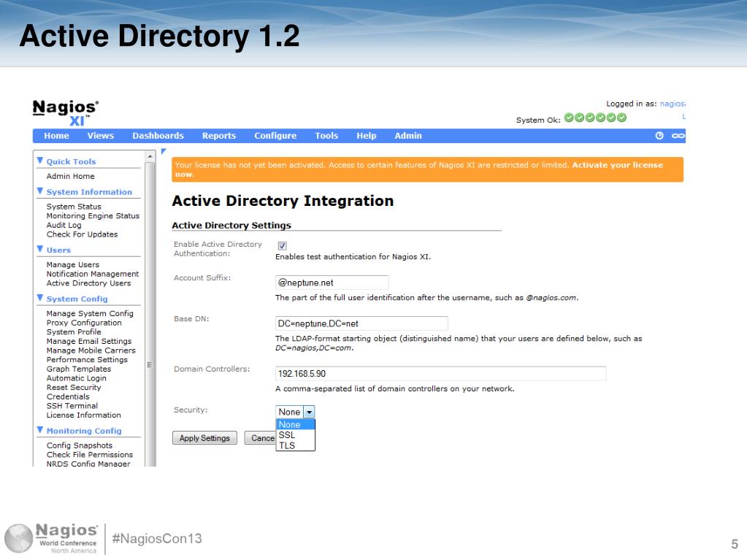
Task: Open Active Directory Users page
Action: coord(88,283)
